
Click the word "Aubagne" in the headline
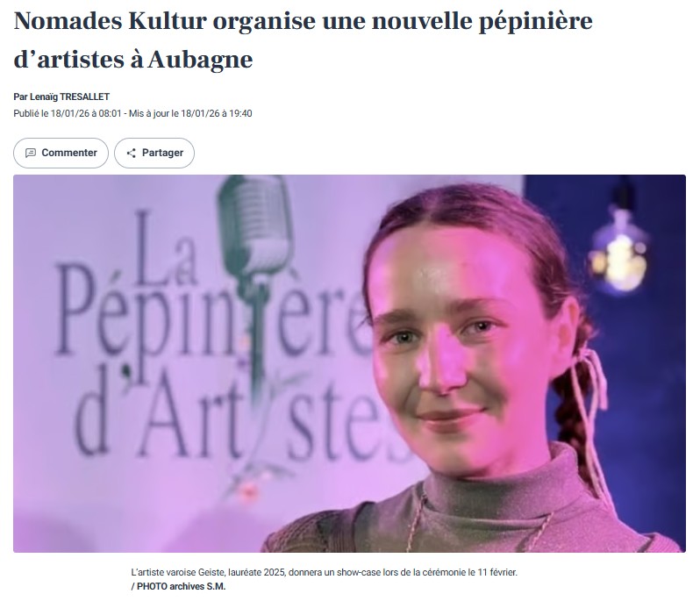(x=200, y=60)
